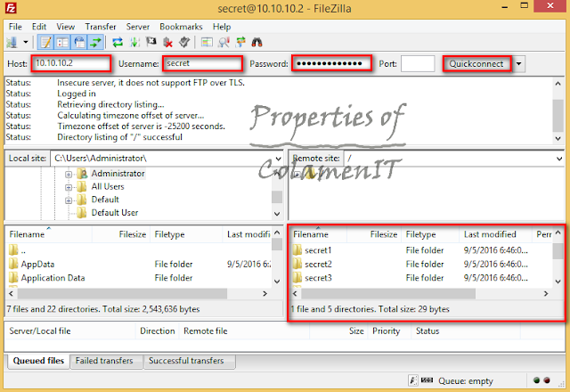Click the green activity LED indicator

coord(536,380)
